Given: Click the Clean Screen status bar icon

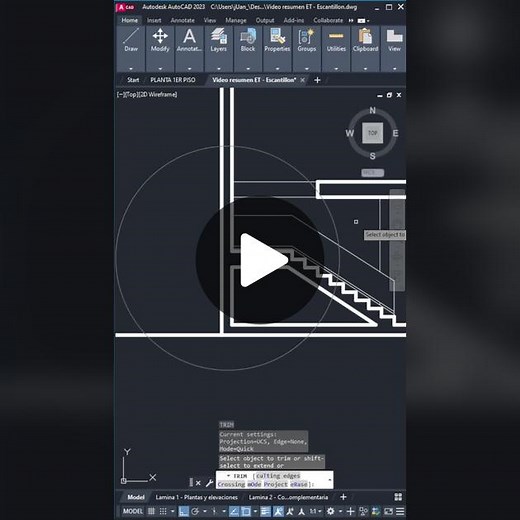Looking at the screenshot, I should click(388, 511).
